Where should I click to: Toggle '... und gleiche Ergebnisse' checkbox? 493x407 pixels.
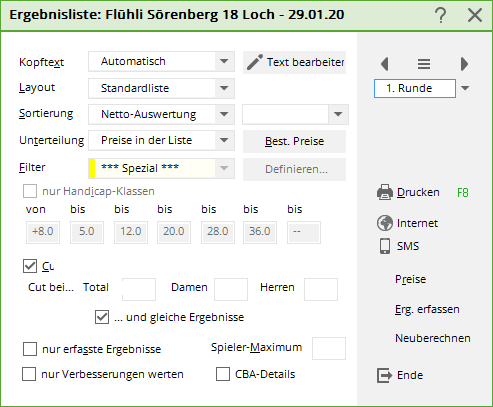click(x=102, y=317)
